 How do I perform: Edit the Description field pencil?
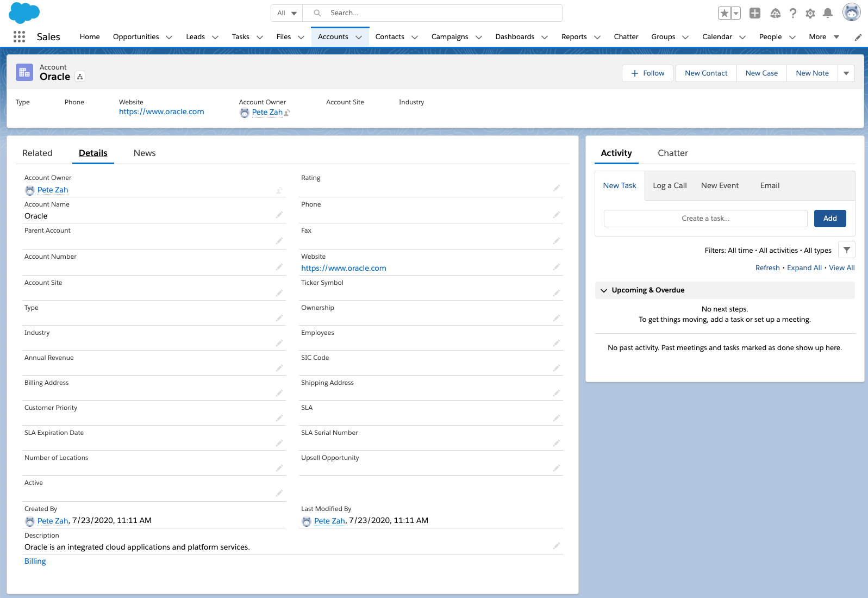point(556,546)
